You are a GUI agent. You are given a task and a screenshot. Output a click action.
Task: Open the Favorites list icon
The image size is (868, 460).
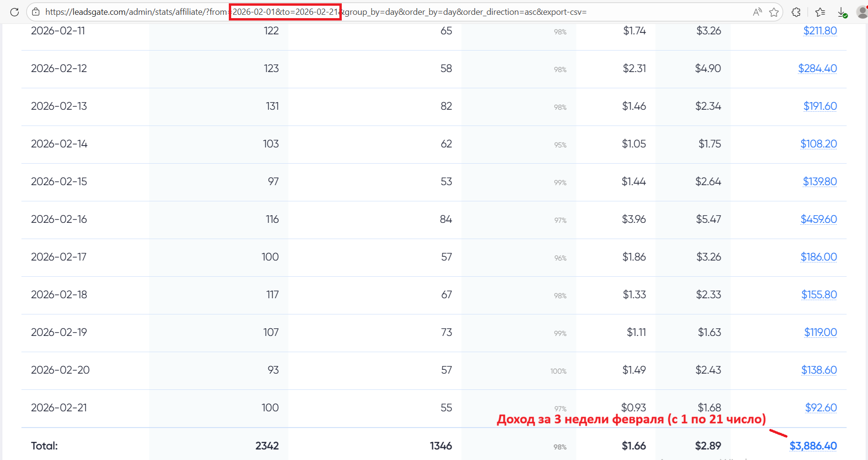820,12
